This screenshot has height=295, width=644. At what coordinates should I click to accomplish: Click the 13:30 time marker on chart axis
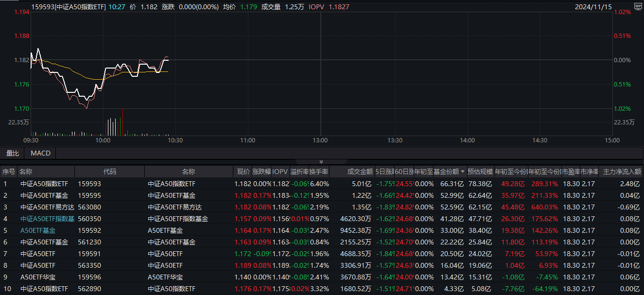click(395, 140)
